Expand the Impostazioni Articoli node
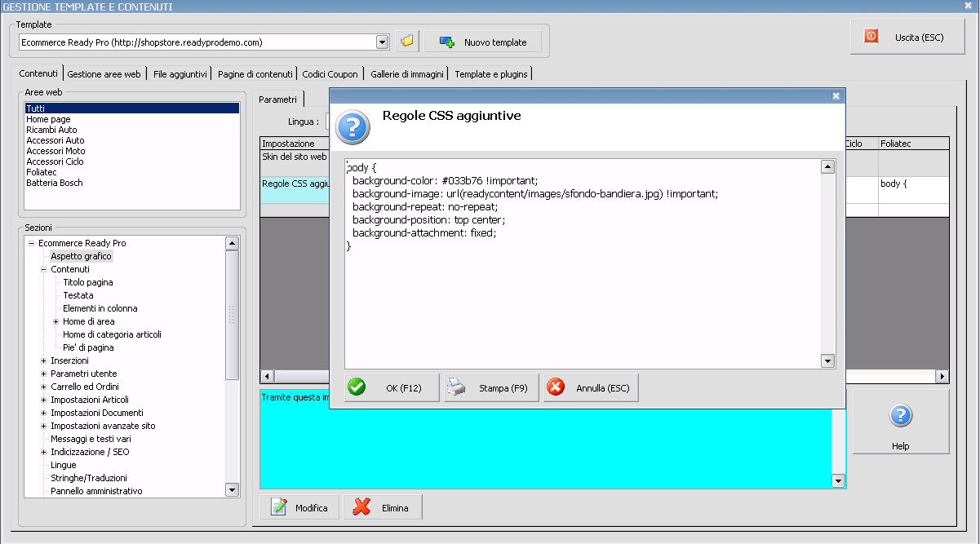Viewport: 980px width, 544px height. [x=44, y=400]
